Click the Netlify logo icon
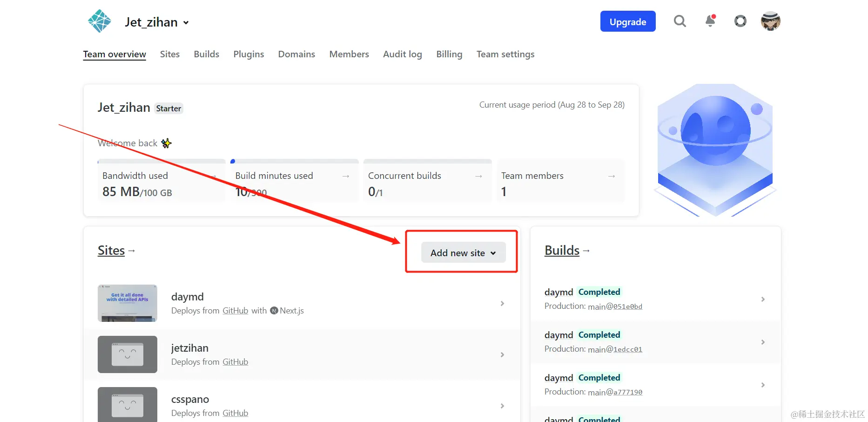Screen dimensions: 868x422 tap(100, 21)
